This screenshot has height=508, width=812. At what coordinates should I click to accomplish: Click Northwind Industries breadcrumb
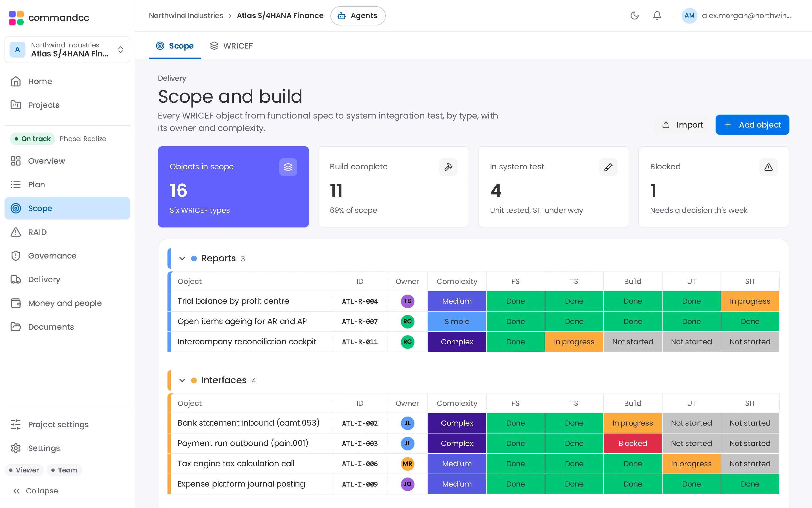click(x=186, y=16)
